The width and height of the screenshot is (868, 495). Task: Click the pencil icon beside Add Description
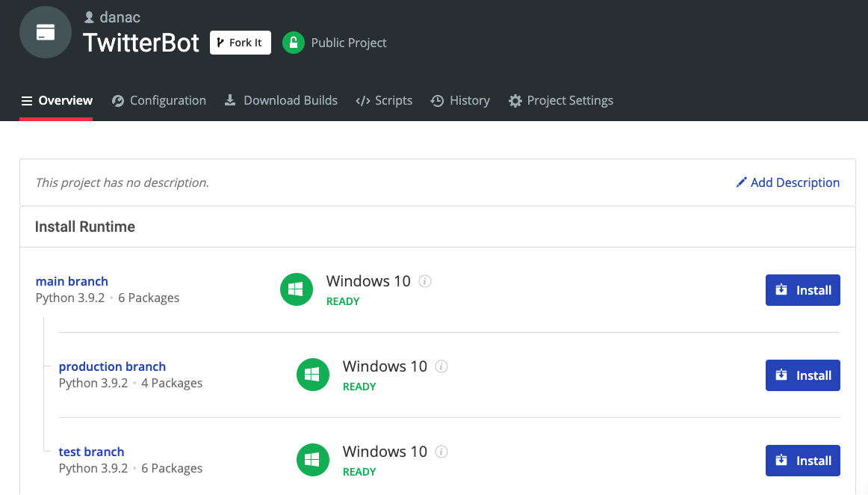(x=741, y=182)
